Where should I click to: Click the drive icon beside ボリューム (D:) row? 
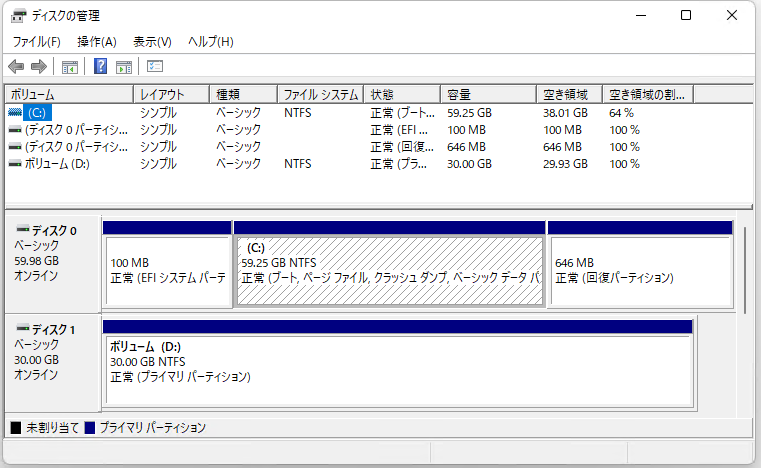coord(15,164)
